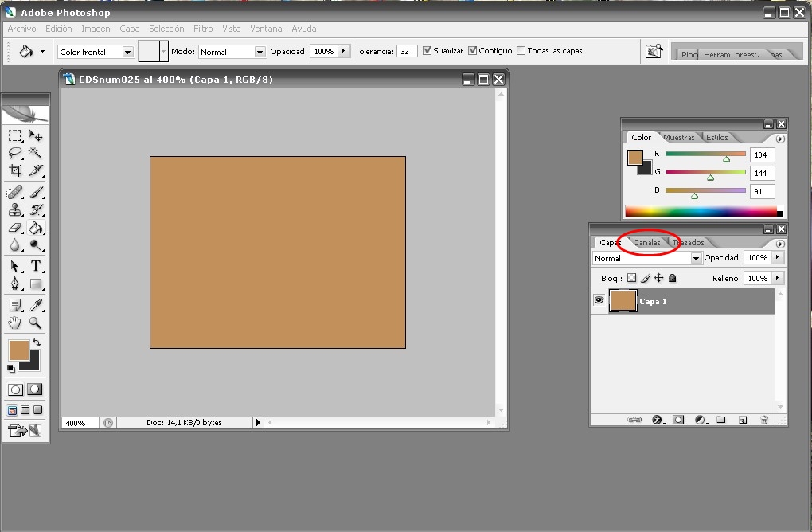Toggle lock position icon
Viewport: 812px width, 532px height.
pyautogui.click(x=658, y=278)
